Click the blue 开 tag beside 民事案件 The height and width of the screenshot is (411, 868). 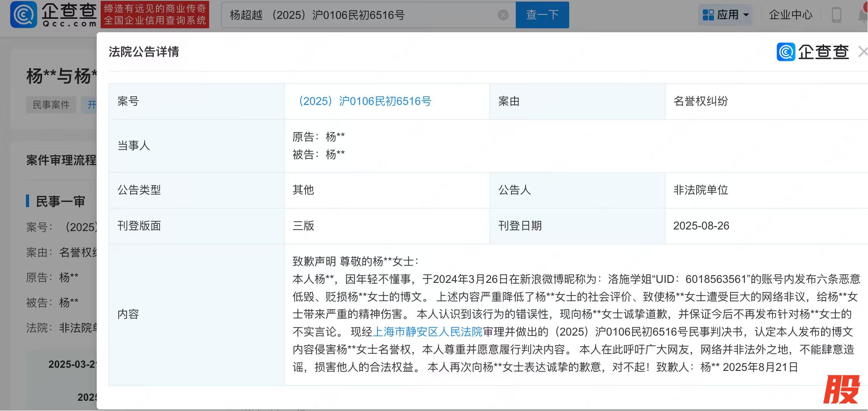click(x=90, y=105)
